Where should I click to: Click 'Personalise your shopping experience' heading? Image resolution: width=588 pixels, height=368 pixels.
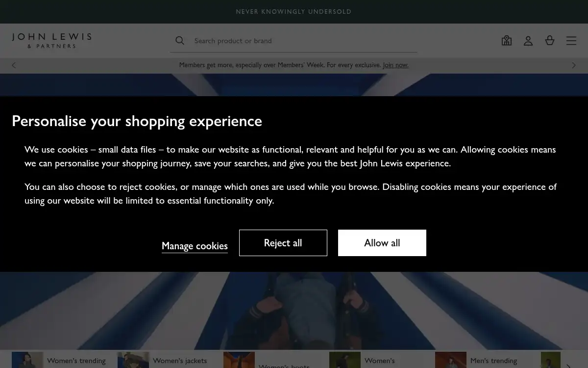(x=137, y=121)
